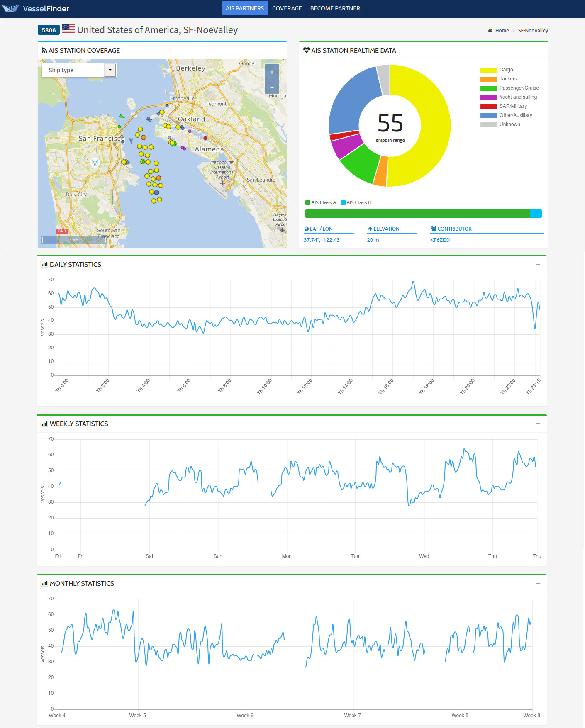
Task: Go to BECOME PARTNER page
Action: coord(335,8)
